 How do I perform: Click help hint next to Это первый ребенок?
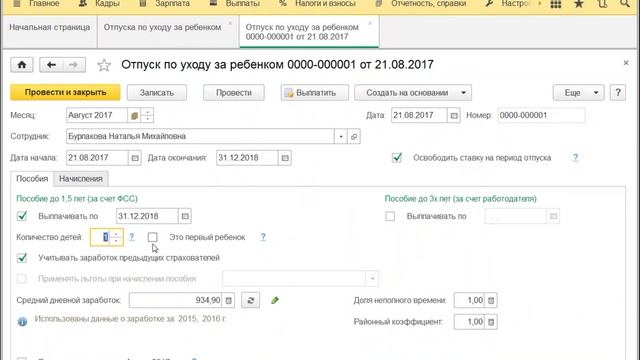[x=263, y=237]
